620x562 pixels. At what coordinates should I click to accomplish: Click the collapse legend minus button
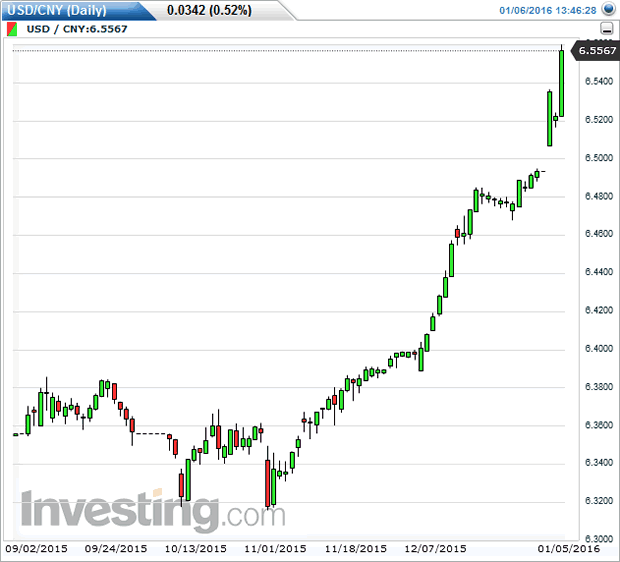[606, 29]
